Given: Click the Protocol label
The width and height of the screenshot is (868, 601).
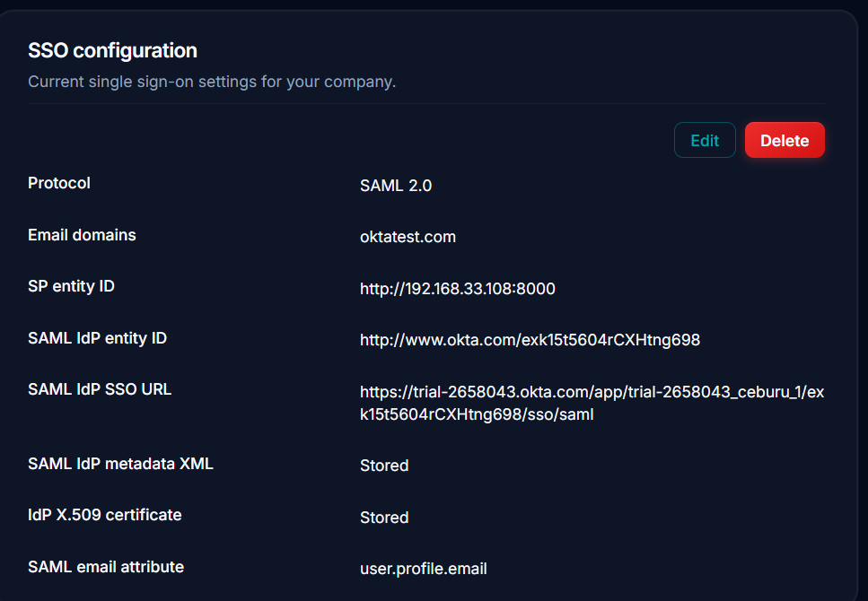Looking at the screenshot, I should [58, 183].
